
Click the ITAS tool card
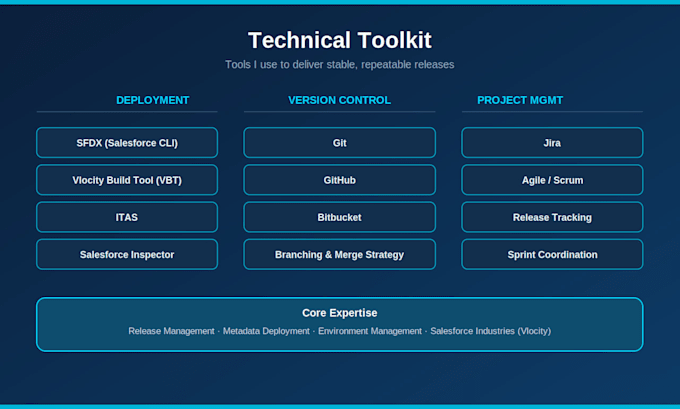tap(127, 217)
